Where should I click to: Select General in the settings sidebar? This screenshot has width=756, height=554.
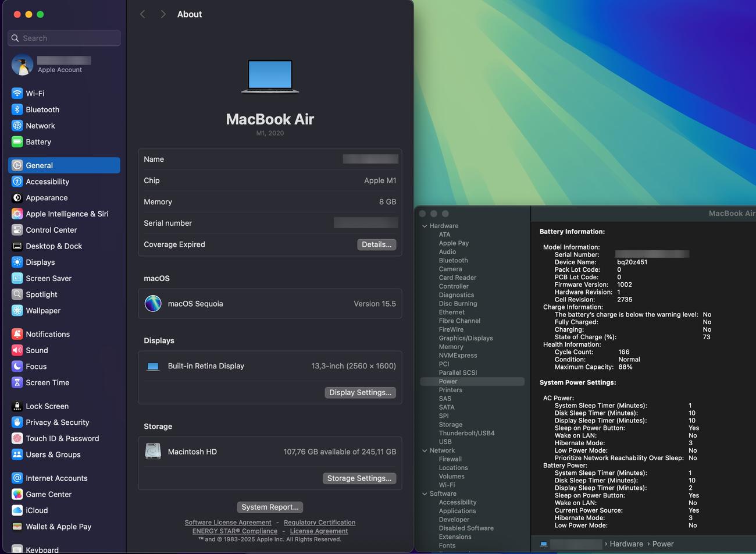pos(64,165)
